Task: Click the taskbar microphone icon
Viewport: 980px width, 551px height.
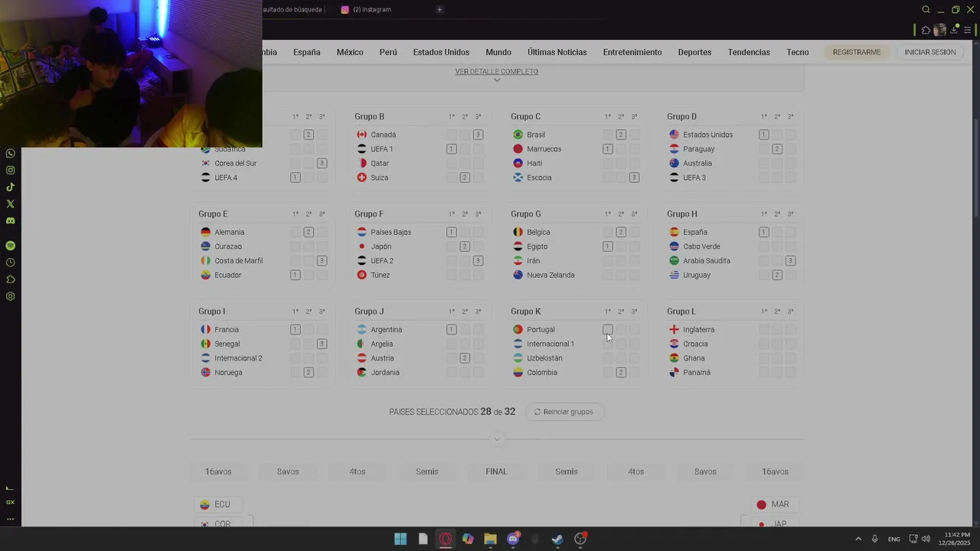Action: coord(874,539)
